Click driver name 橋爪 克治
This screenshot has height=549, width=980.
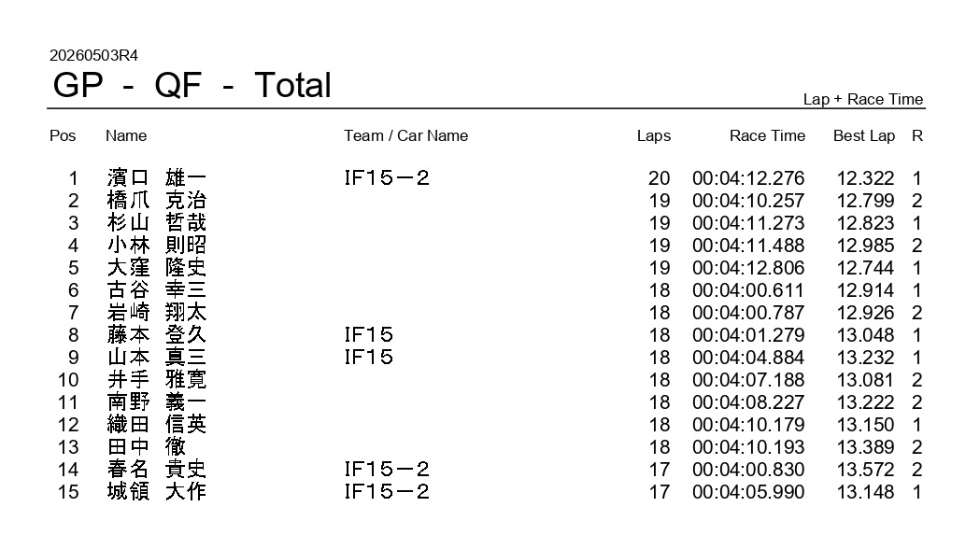point(156,201)
